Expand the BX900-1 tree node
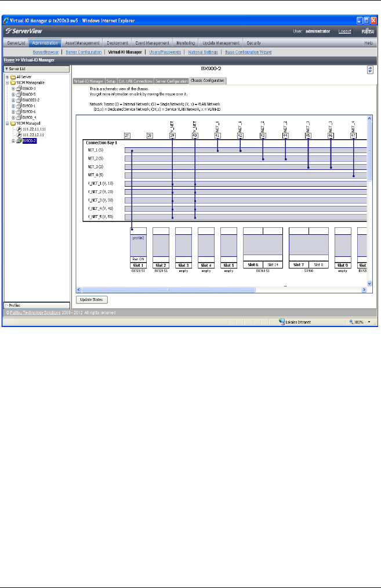Viewport: 381px width, 588px height. point(13,106)
